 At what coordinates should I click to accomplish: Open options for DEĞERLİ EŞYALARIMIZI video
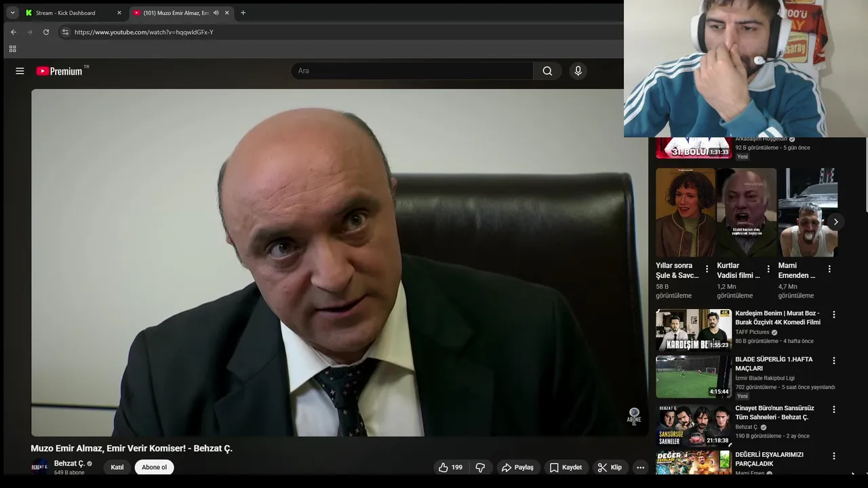coord(834,455)
